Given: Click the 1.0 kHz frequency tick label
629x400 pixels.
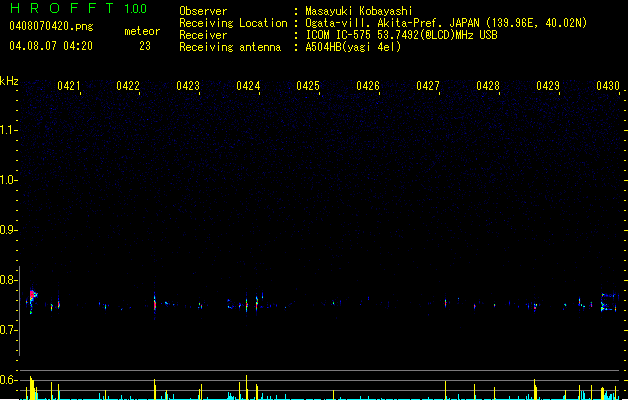Looking at the screenshot, I should click(8, 180).
